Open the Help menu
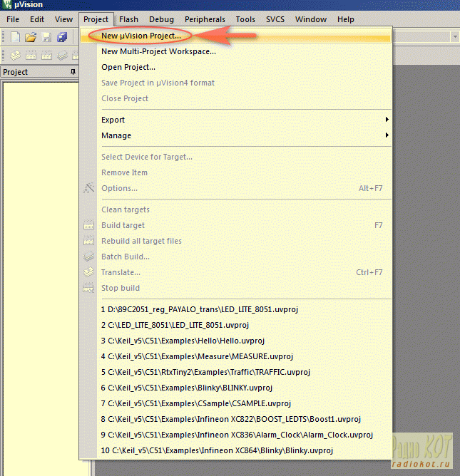 click(x=345, y=19)
